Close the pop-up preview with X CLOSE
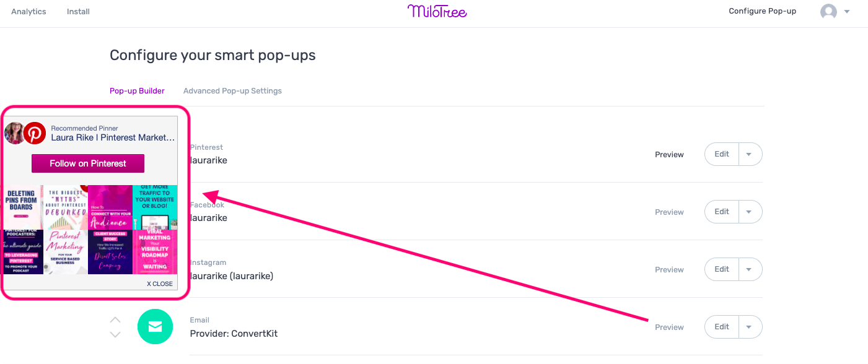 click(160, 284)
